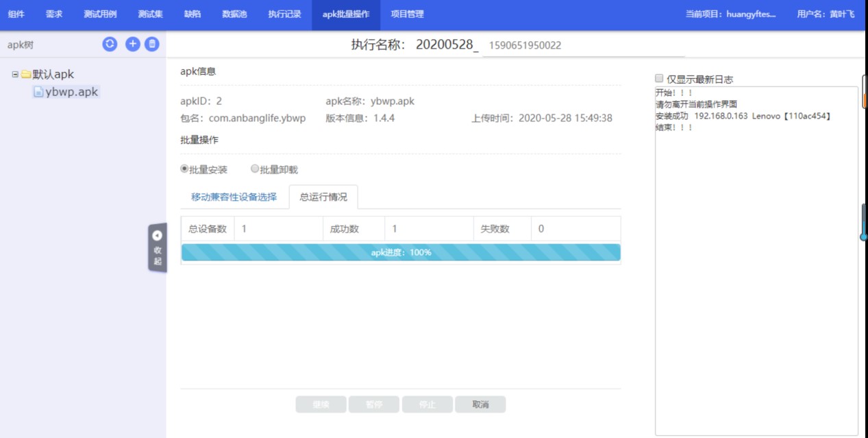Open 测试用例 in the navigation bar

[100, 14]
